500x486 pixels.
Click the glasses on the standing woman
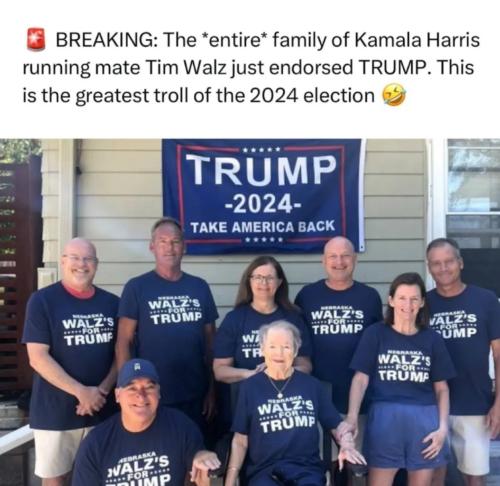tap(263, 279)
